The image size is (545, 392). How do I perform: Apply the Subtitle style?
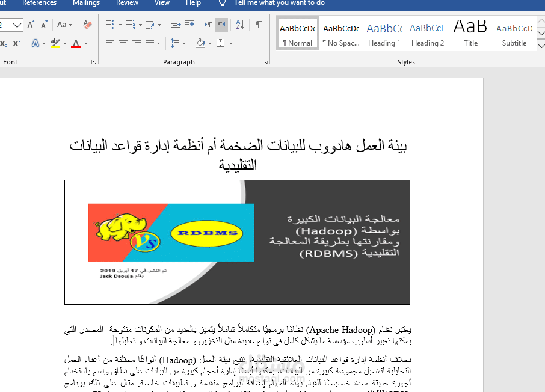tap(514, 34)
